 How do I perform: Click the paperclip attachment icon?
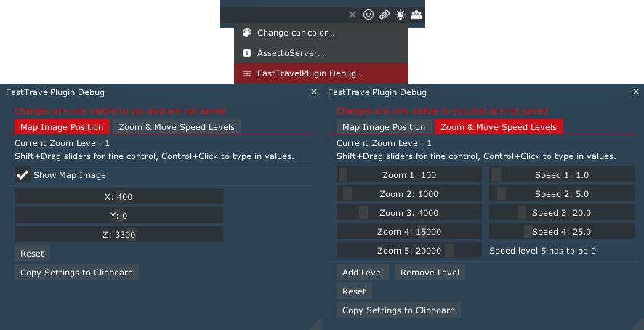[385, 15]
